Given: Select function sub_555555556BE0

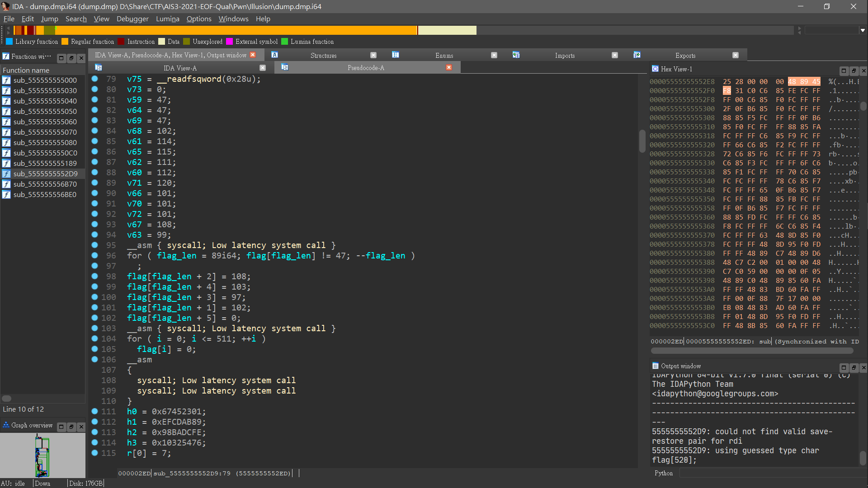Looking at the screenshot, I should (x=43, y=194).
